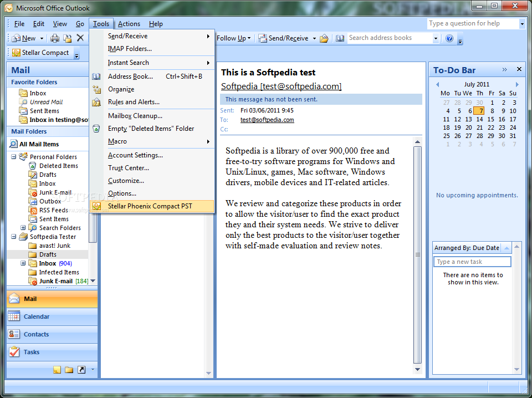Open the Address Book toolbar icon
The width and height of the screenshot is (532, 398).
[x=340, y=38]
